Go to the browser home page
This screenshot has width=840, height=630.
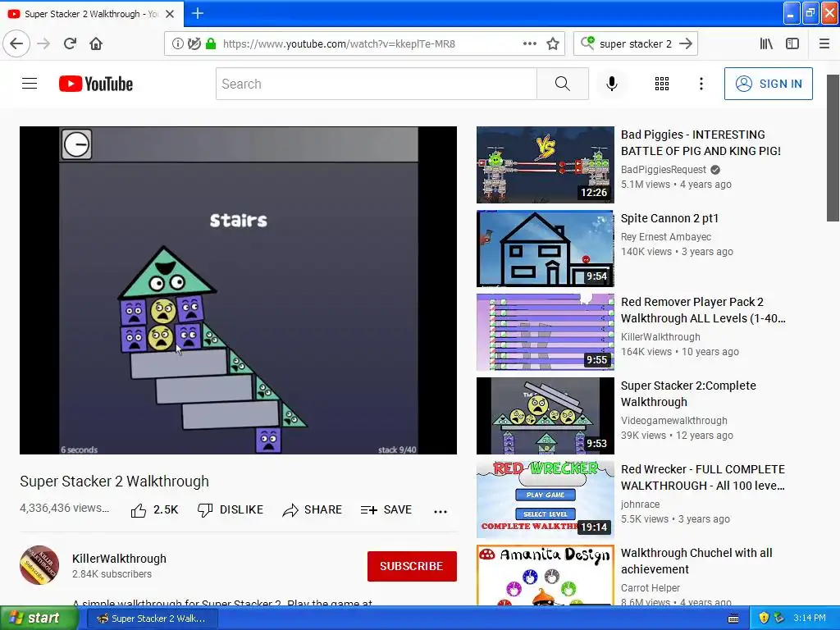coord(96,43)
